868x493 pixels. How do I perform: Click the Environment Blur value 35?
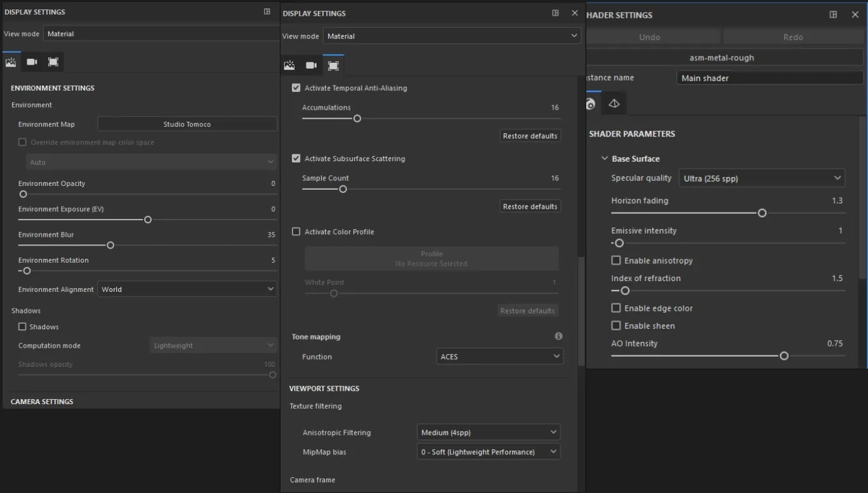(x=272, y=235)
